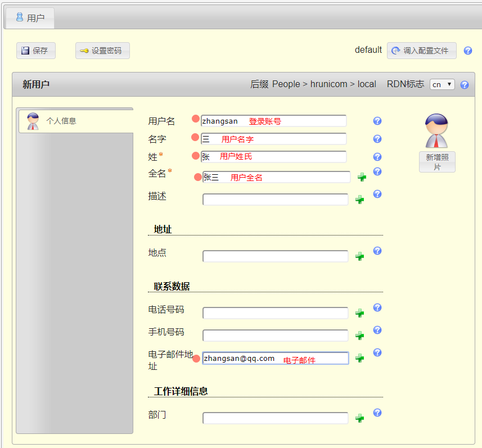Click the user avatar photo thumbnail
Viewport: 482px width, 448px height.
click(x=437, y=131)
